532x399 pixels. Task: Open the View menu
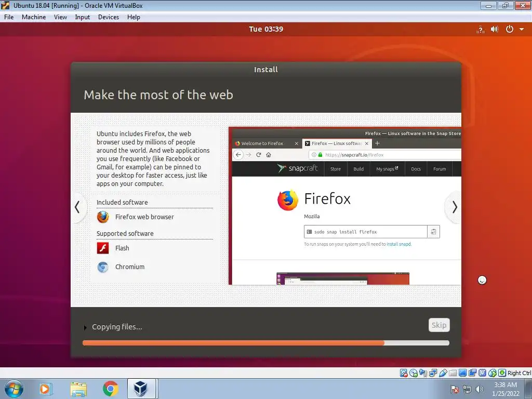coord(60,17)
